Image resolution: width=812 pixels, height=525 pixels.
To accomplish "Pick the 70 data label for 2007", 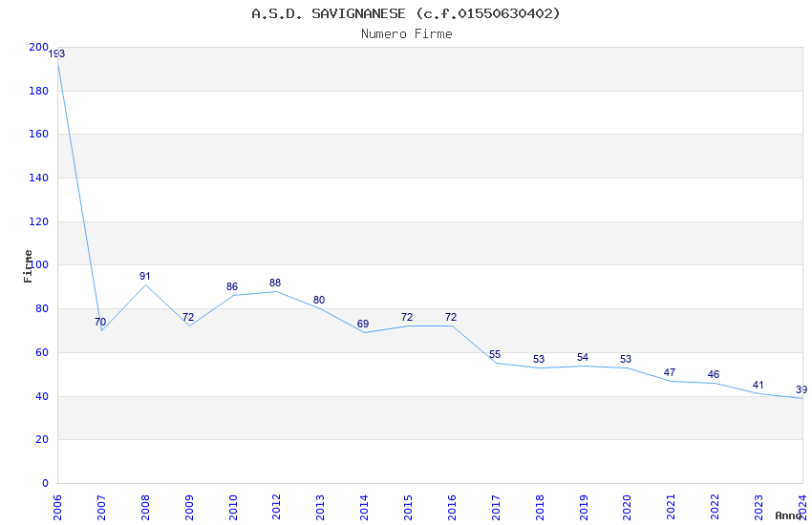I will pos(100,323).
